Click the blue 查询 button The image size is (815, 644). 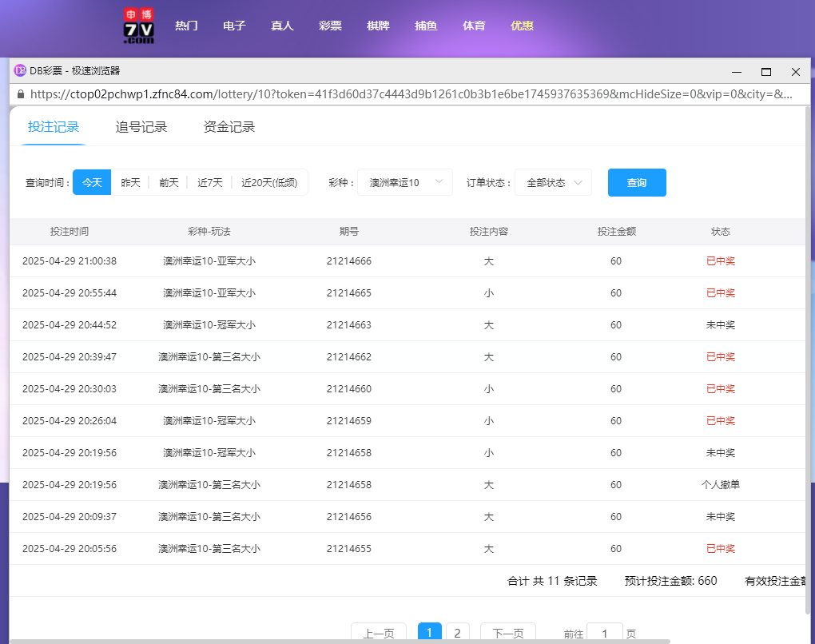pyautogui.click(x=636, y=182)
